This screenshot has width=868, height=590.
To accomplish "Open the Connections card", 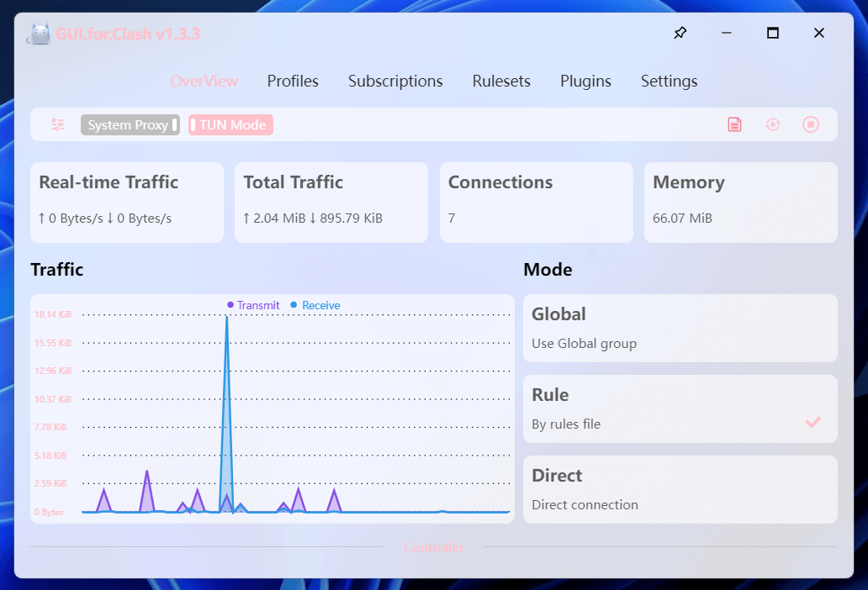I will click(x=537, y=203).
